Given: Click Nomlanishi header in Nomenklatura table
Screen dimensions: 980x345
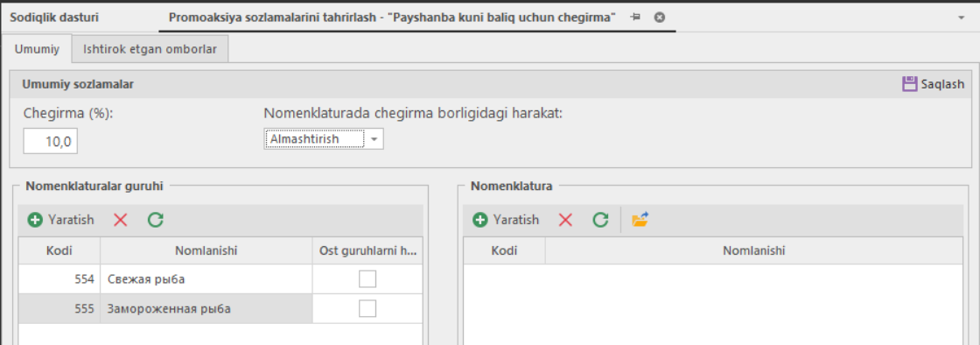Looking at the screenshot, I should (x=753, y=250).
